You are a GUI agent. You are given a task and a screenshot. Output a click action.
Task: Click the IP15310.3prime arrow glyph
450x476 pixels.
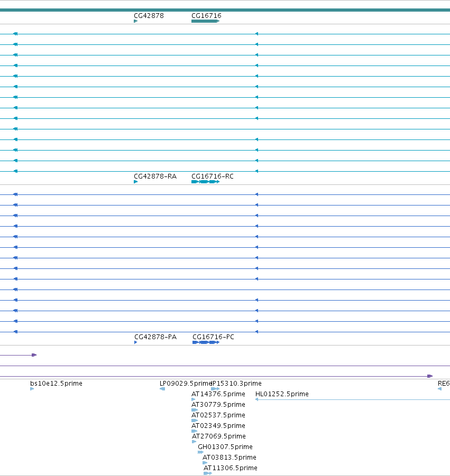[215, 389]
